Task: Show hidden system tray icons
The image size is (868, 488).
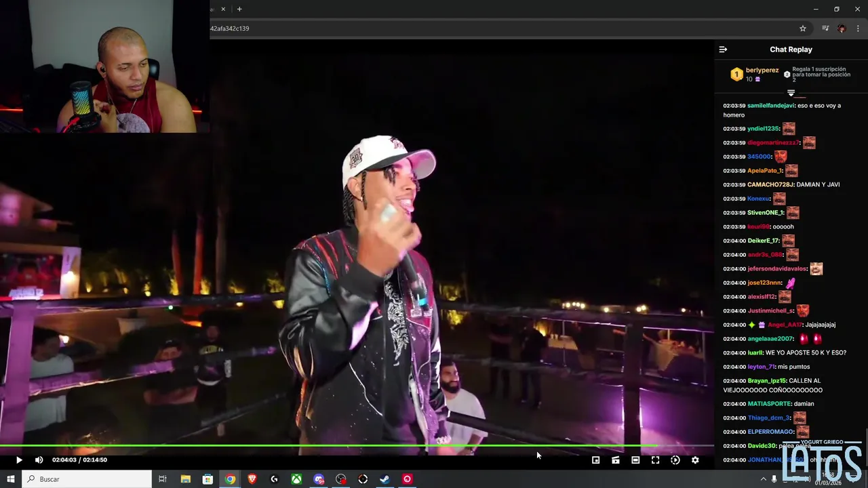Action: tap(763, 479)
